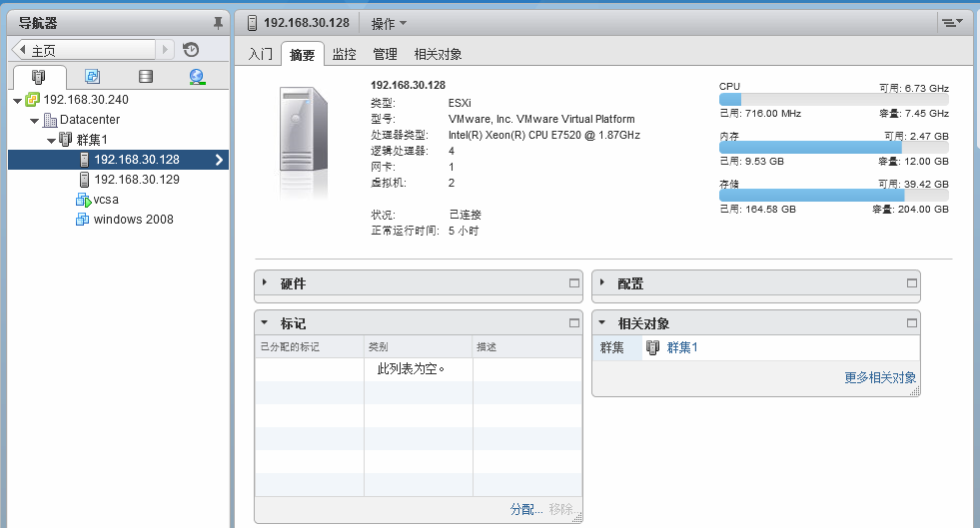This screenshot has height=528, width=980.
Task: Open the 入门 tab
Action: click(x=260, y=54)
